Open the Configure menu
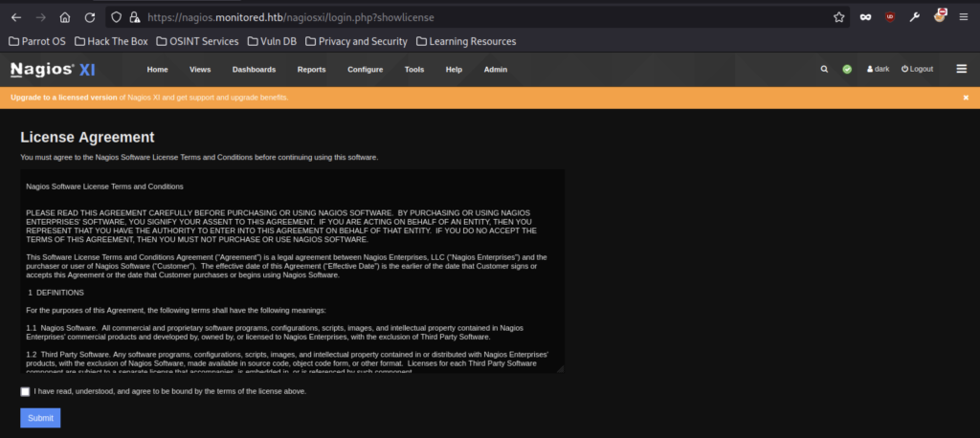 pyautogui.click(x=365, y=70)
